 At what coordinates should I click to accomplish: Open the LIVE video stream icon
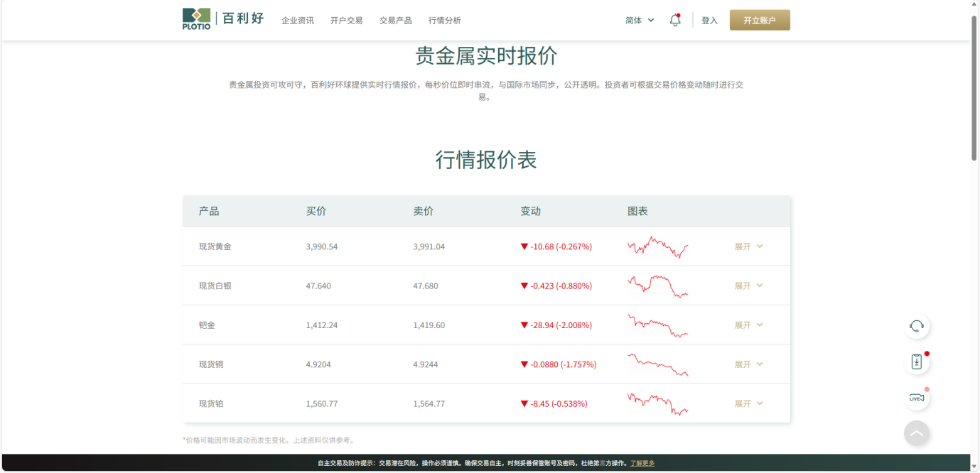pyautogui.click(x=917, y=398)
